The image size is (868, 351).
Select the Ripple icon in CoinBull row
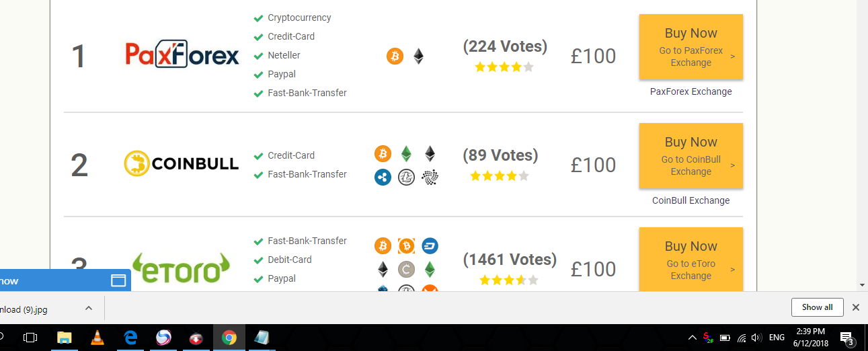(383, 178)
